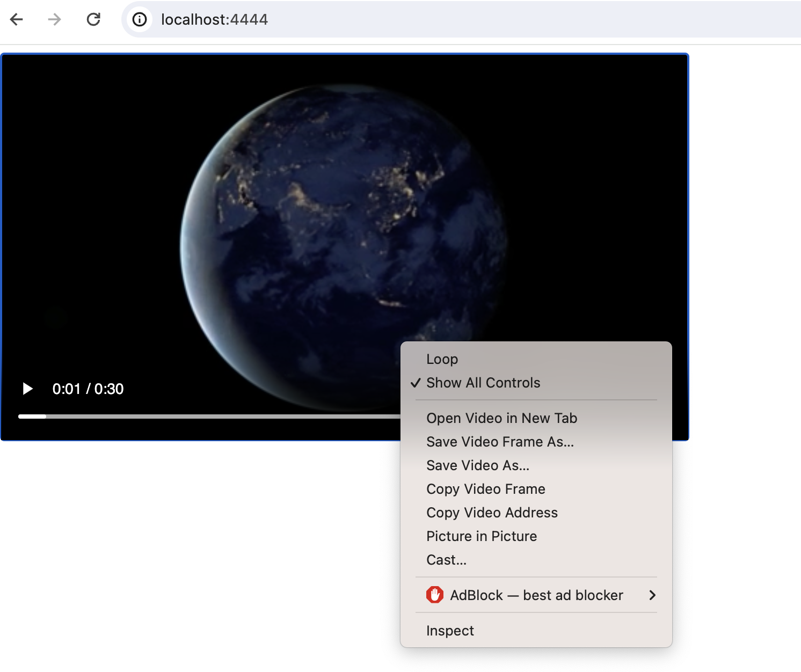Enable Loop in the context menu
The width and height of the screenshot is (801, 672).
[x=442, y=359]
